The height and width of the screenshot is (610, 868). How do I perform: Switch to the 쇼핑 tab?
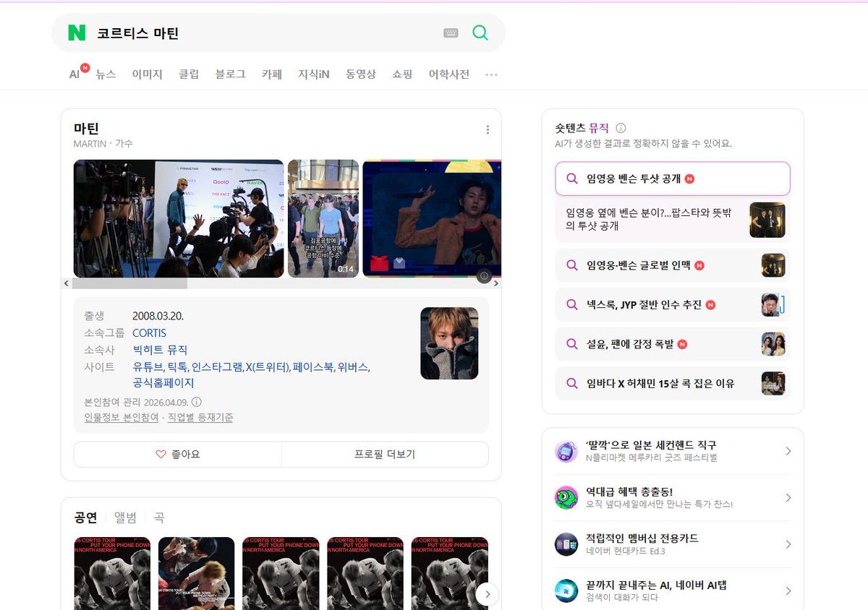pos(402,74)
